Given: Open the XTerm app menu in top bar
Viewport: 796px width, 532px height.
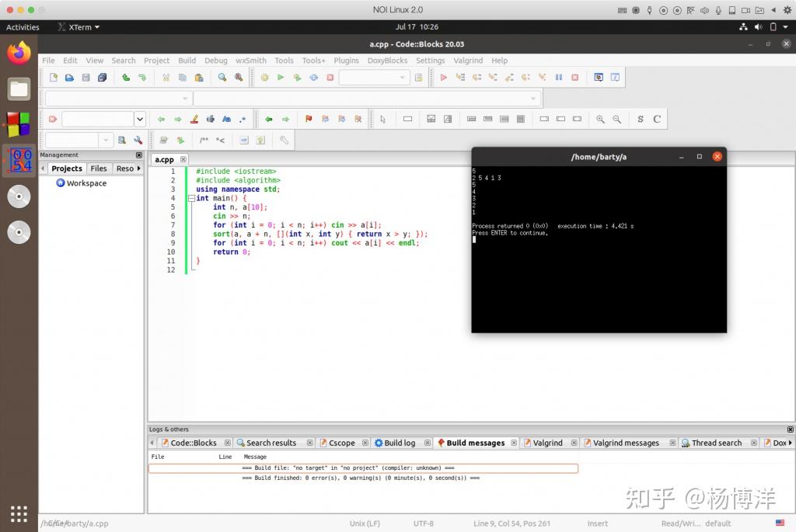Looking at the screenshot, I should (x=79, y=27).
